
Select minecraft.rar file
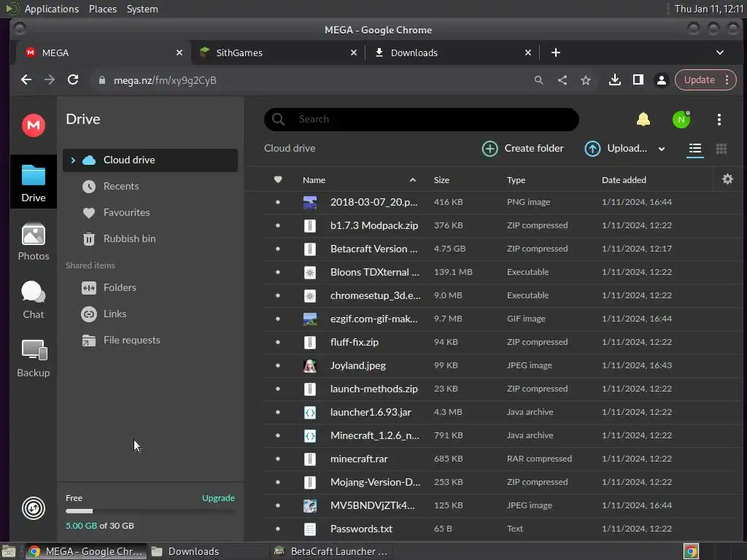[502, 459]
